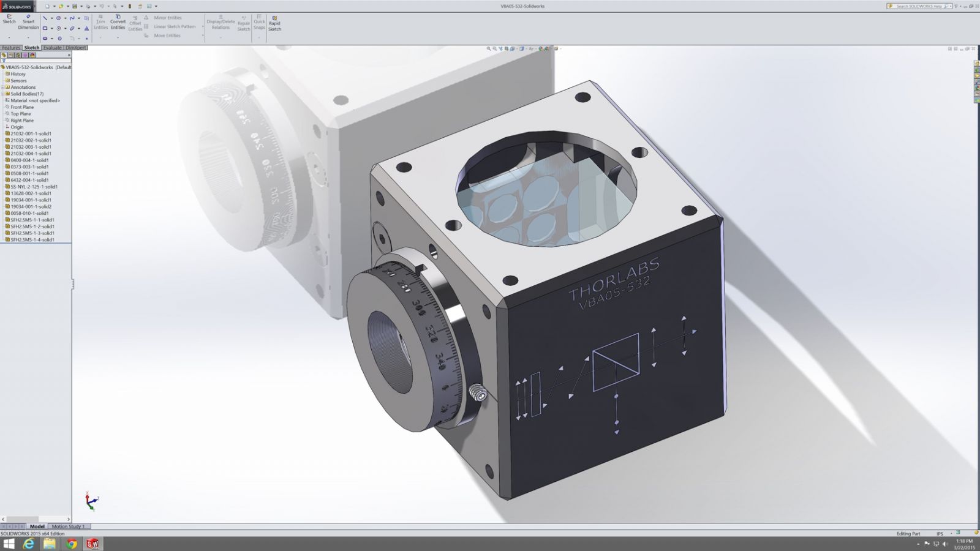Switch to the Sketch tab
The image size is (980, 551).
(x=32, y=48)
